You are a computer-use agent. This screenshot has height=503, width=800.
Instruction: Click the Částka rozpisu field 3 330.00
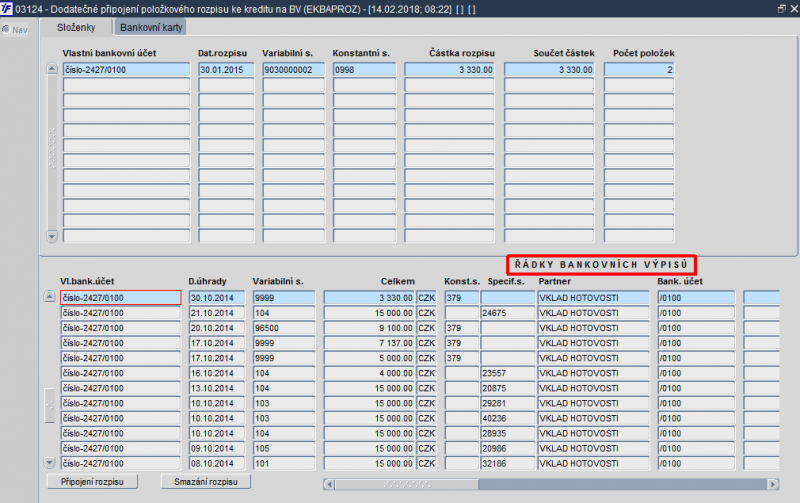449,69
